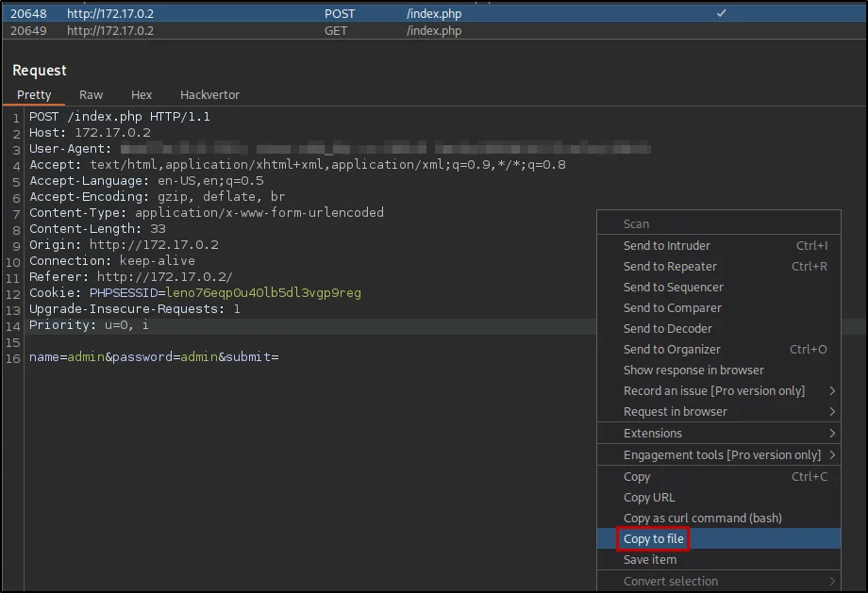This screenshot has height=593, width=868.
Task: Select history row 20649 GET request
Action: 434,31
